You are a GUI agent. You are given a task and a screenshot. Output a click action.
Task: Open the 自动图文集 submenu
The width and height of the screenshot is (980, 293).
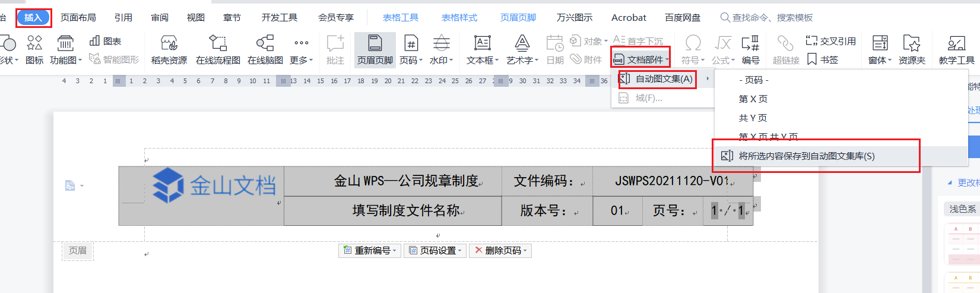tap(663, 78)
